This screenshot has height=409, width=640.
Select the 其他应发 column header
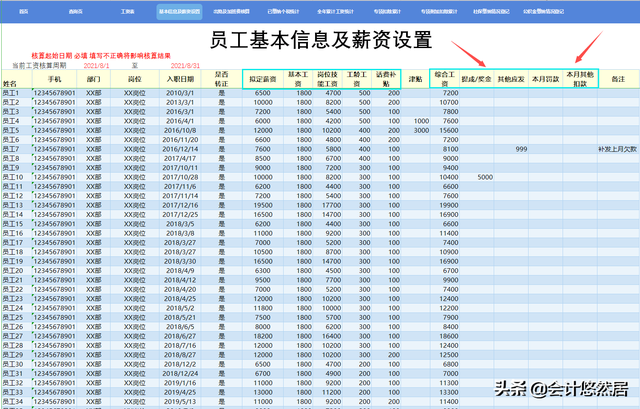[x=511, y=79]
